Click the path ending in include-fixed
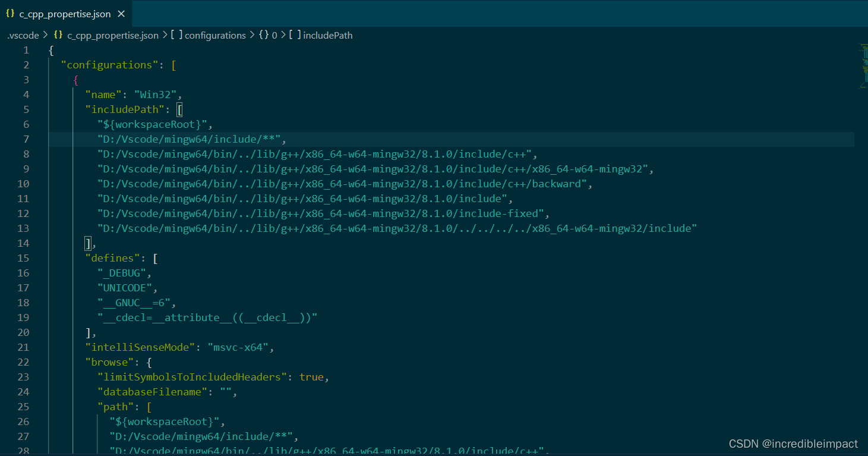The height and width of the screenshot is (456, 868). pos(321,213)
